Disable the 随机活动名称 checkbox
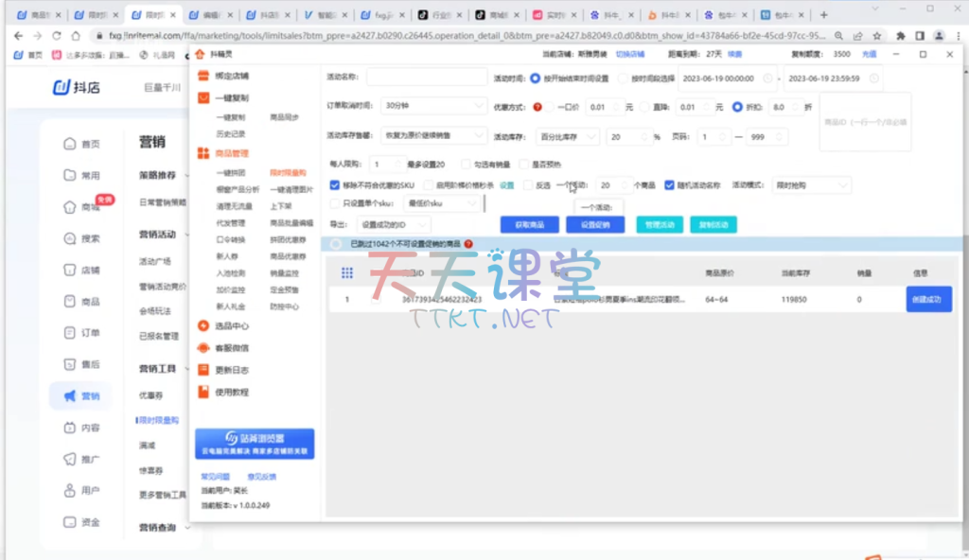The width and height of the screenshot is (969, 560). (670, 185)
